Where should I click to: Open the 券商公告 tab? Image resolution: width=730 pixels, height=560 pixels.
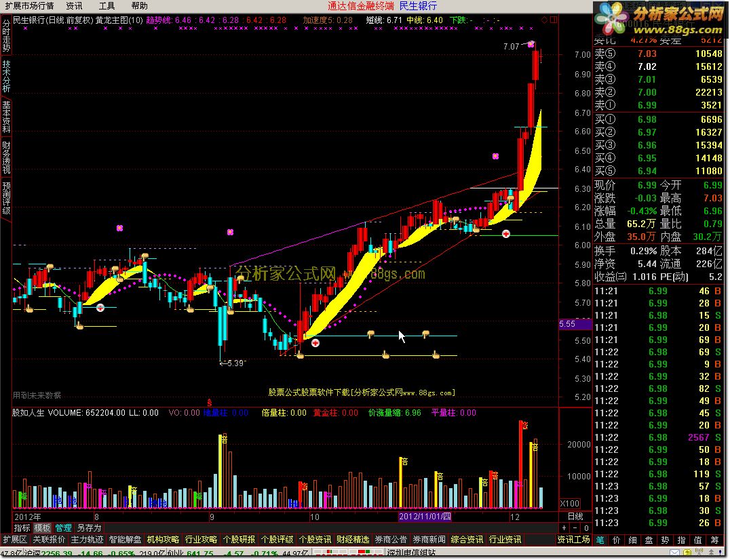tap(391, 540)
